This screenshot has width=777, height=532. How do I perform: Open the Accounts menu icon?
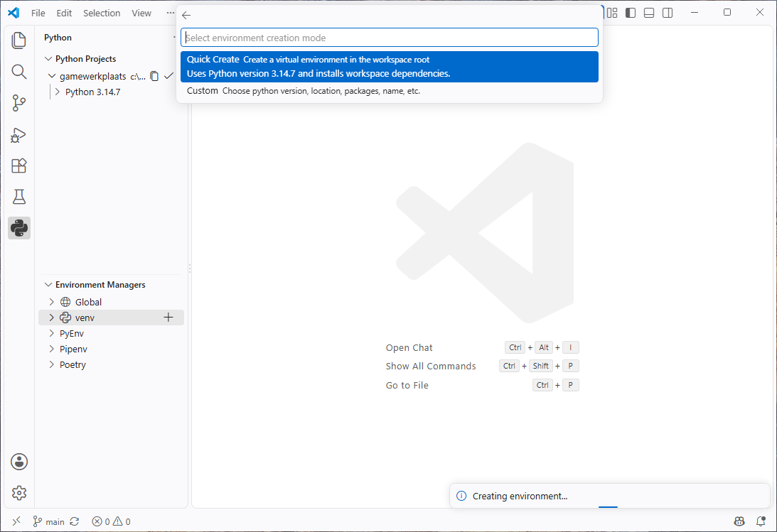point(18,462)
